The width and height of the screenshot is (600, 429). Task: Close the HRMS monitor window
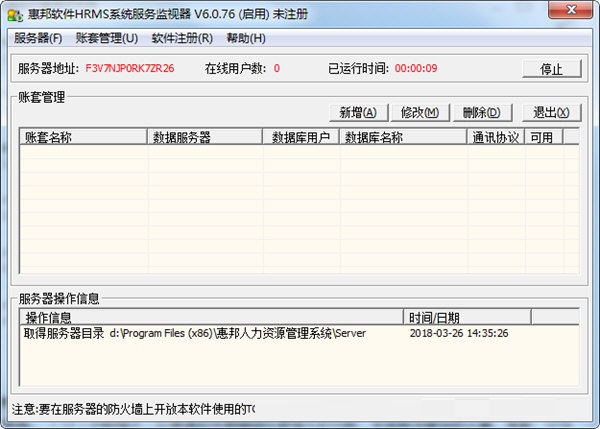click(571, 10)
